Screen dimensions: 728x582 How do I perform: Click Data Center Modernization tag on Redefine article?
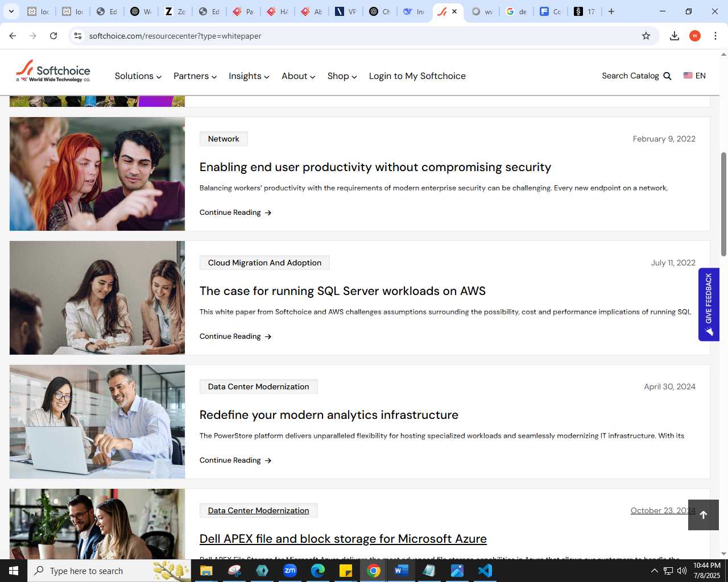(259, 386)
